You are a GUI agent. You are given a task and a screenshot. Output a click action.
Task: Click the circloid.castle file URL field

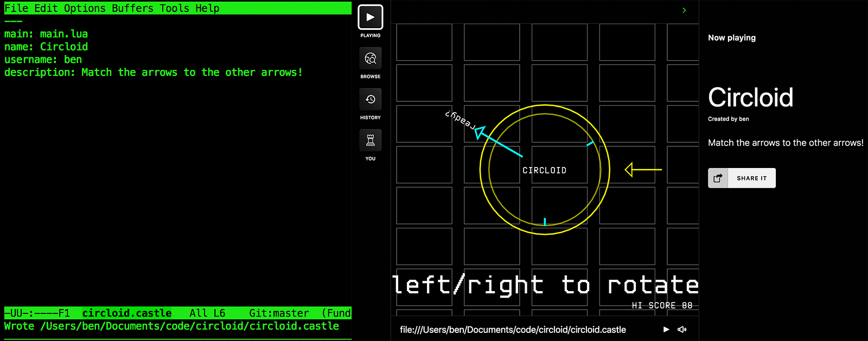click(513, 330)
